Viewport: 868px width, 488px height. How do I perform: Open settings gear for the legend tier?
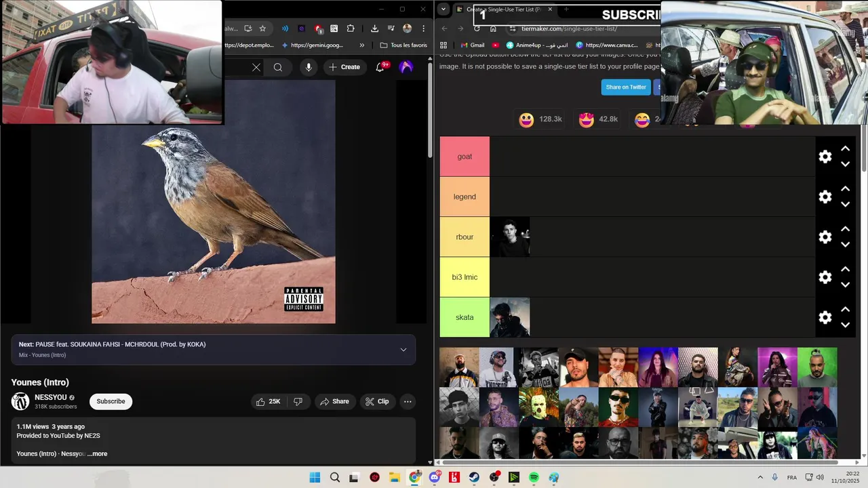point(825,197)
